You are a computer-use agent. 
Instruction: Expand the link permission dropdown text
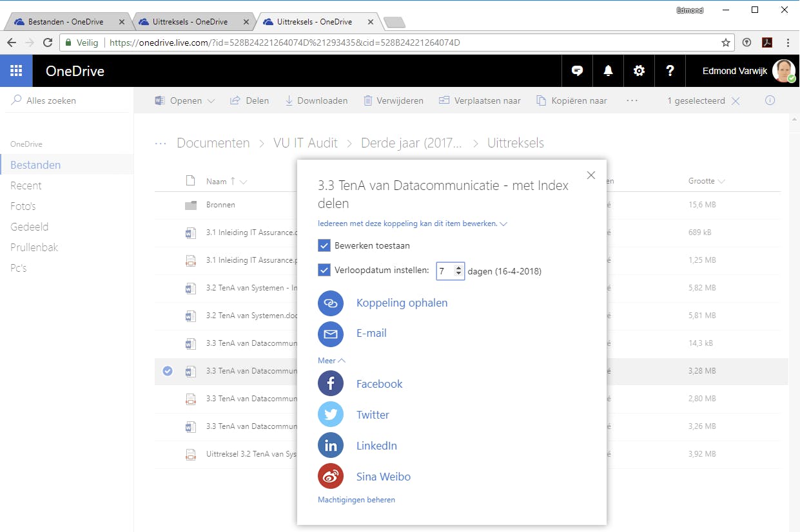pyautogui.click(x=413, y=223)
